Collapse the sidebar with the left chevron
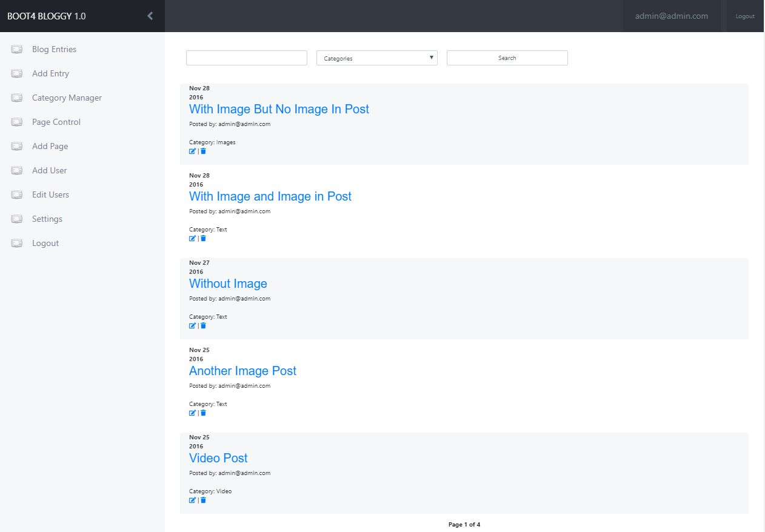Screen dimensions: 765x532 [x=150, y=16]
